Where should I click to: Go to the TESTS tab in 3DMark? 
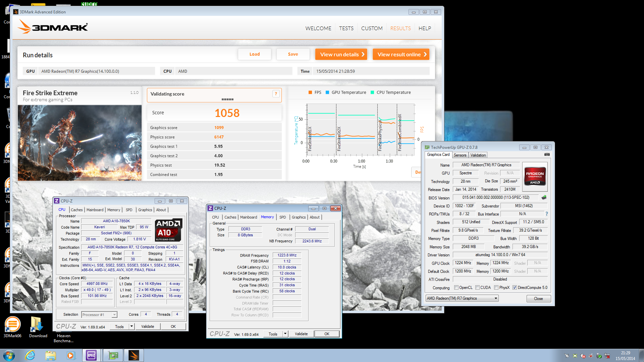click(x=346, y=28)
